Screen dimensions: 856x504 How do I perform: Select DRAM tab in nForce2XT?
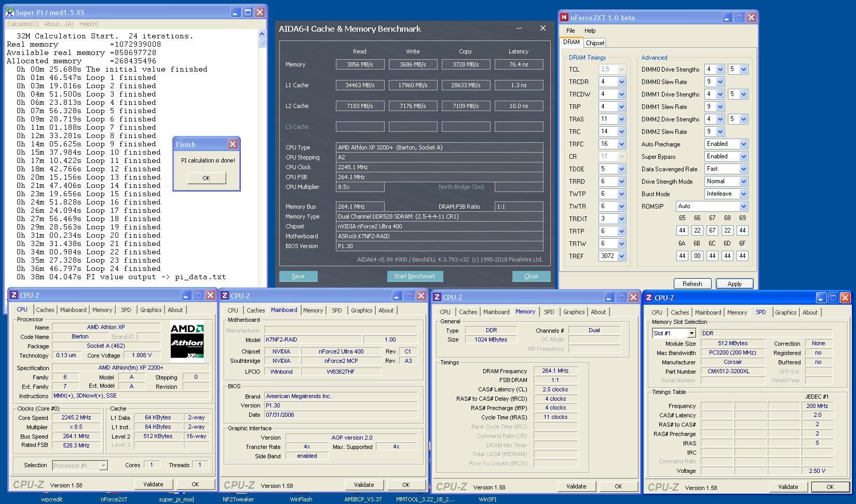(x=572, y=42)
